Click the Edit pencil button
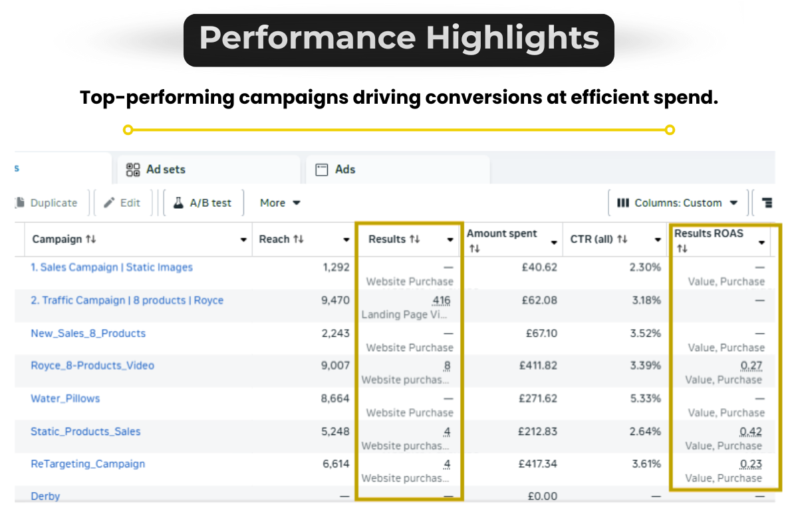The image size is (798, 532). [x=122, y=203]
